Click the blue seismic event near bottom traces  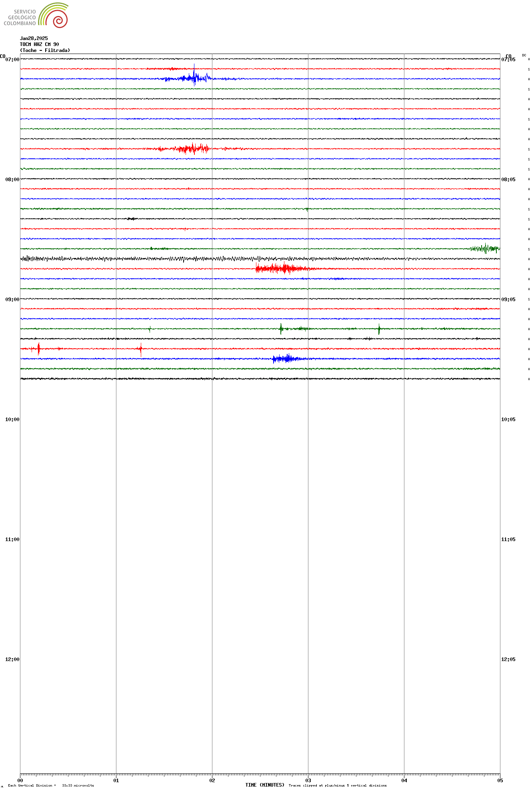[x=286, y=358]
